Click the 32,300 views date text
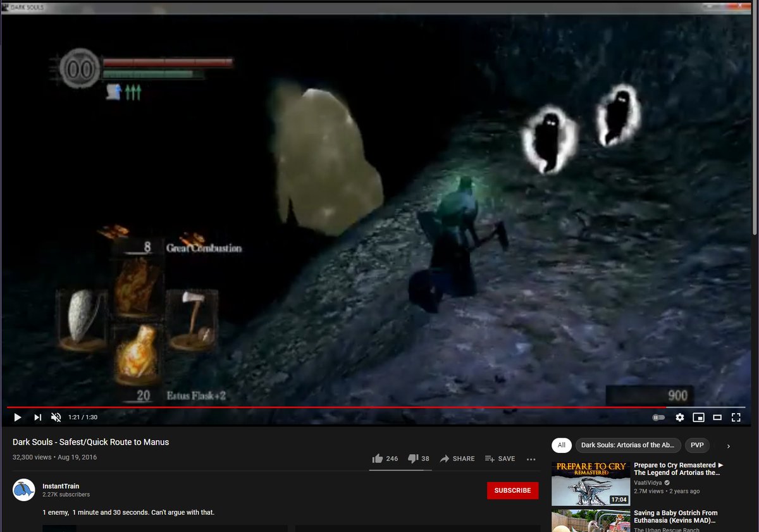 click(54, 457)
